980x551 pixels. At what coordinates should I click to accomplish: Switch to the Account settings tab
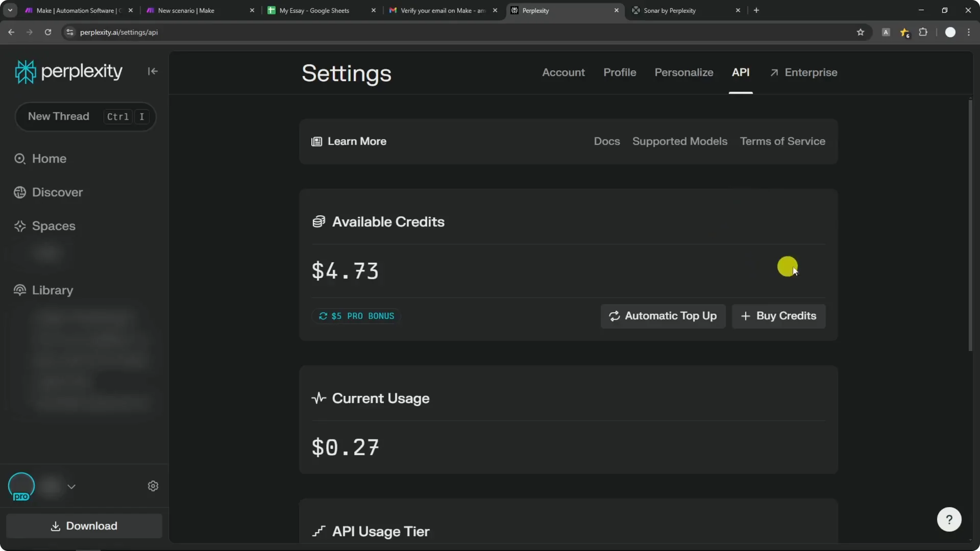point(563,72)
